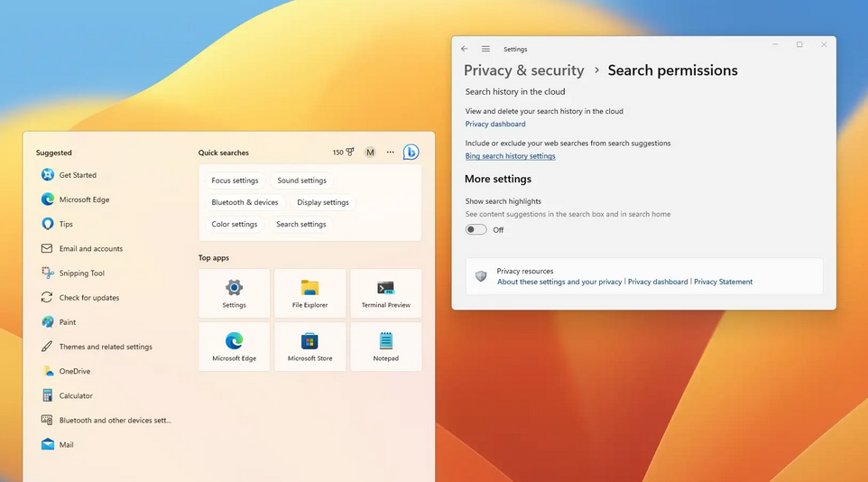Click the 150 rewards points badge

tap(343, 152)
